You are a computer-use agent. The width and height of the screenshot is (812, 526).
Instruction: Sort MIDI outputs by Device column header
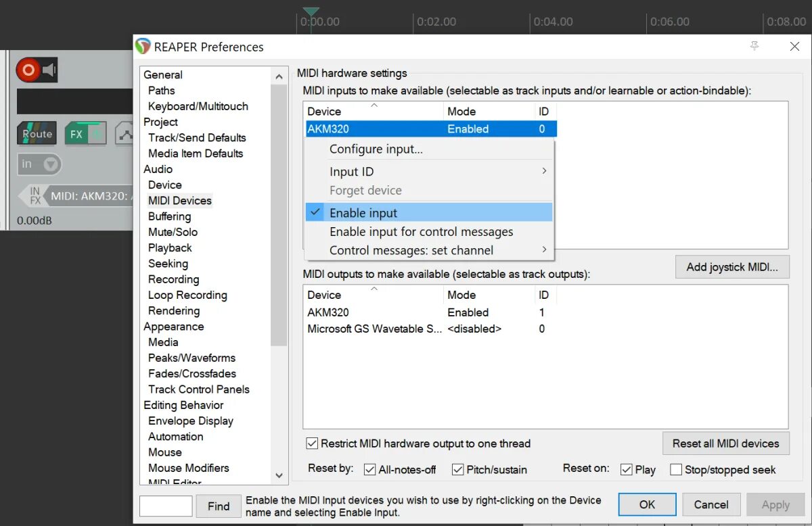coord(374,295)
